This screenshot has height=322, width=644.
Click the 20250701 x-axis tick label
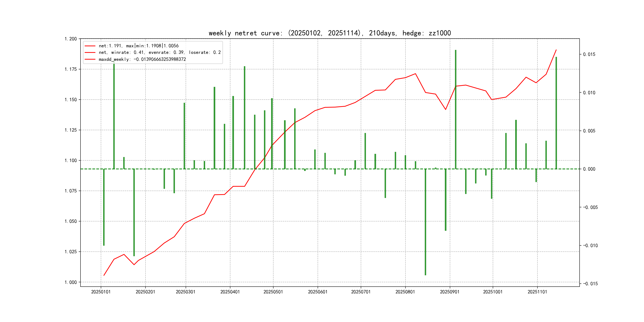361,292
